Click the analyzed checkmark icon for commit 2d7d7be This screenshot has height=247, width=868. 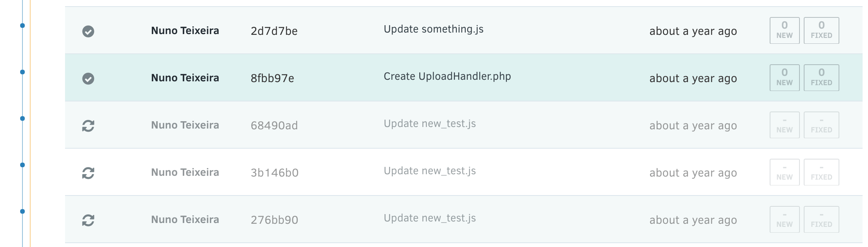pyautogui.click(x=88, y=31)
